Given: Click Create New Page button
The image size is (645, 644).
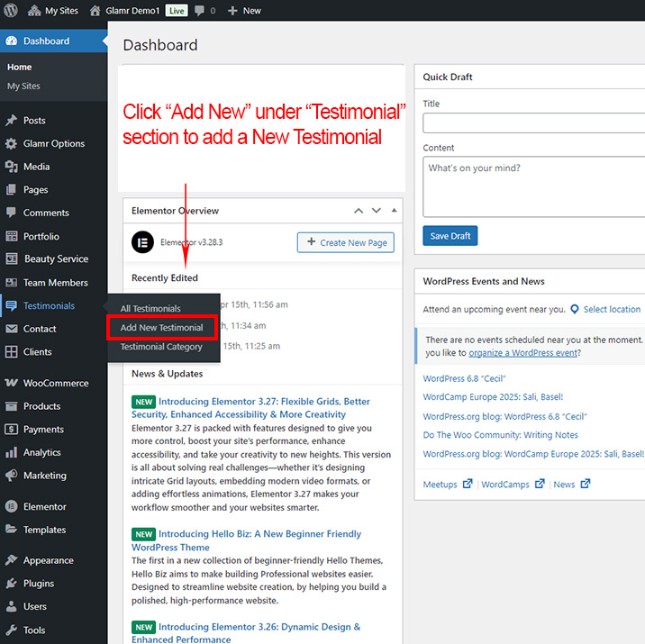Looking at the screenshot, I should tap(346, 242).
